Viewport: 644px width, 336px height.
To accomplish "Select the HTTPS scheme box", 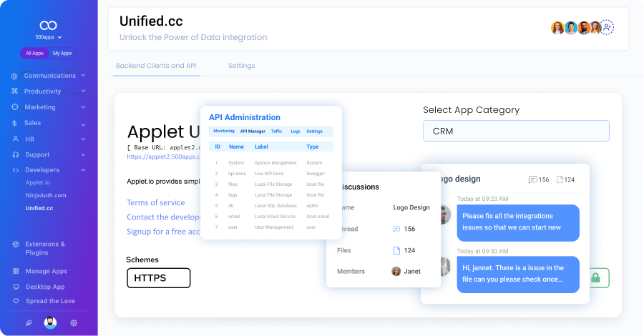I will [x=158, y=278].
